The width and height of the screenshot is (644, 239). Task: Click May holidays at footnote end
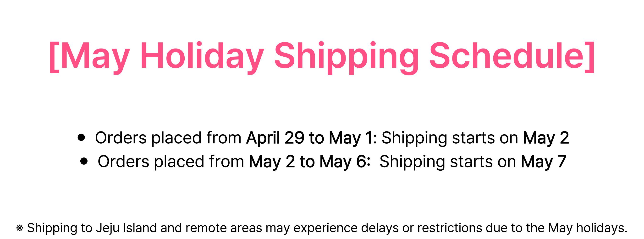(588, 228)
